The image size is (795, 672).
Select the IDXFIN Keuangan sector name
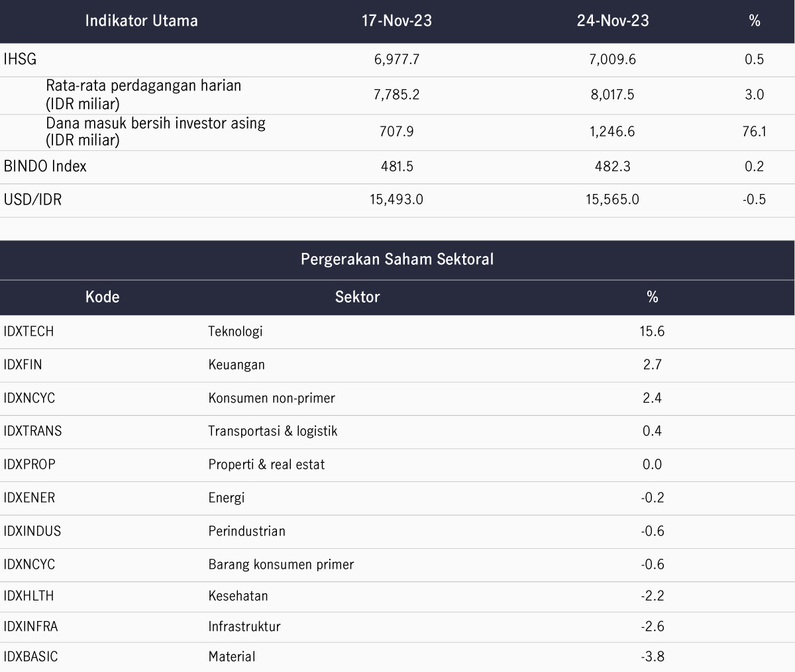pos(237,365)
